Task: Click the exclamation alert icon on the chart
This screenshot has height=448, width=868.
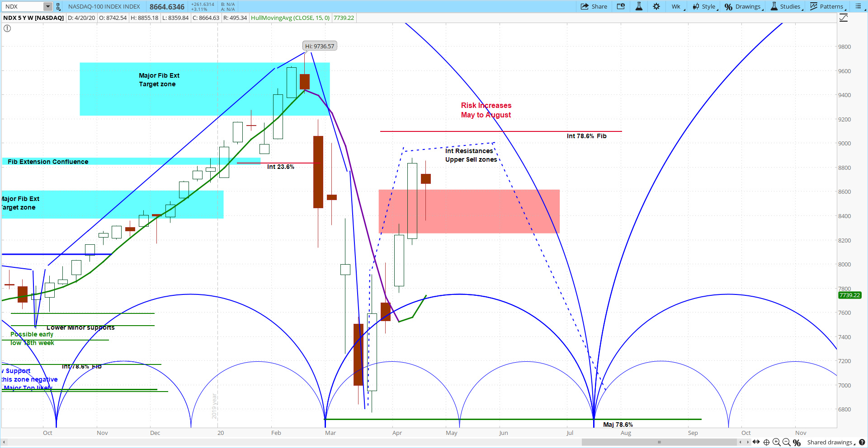Action: point(7,28)
